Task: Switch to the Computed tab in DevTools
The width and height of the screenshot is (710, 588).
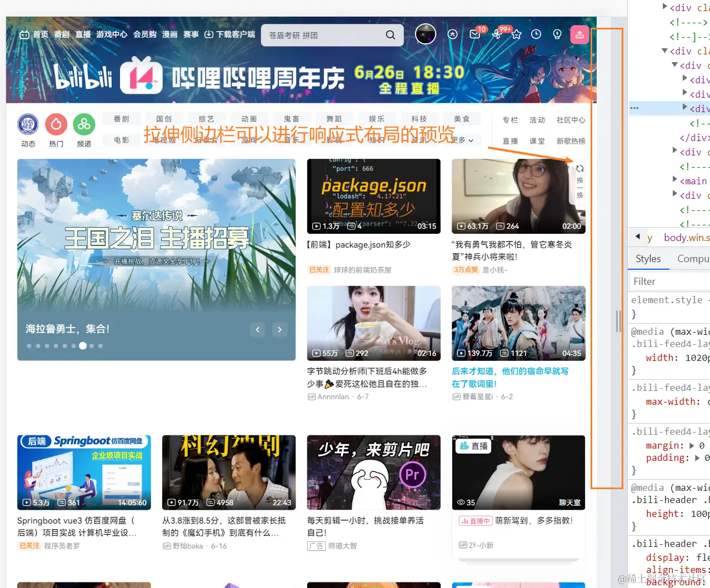Action: click(x=692, y=259)
